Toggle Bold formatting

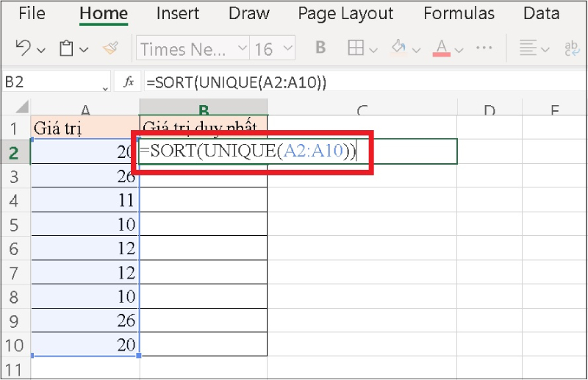coord(320,49)
